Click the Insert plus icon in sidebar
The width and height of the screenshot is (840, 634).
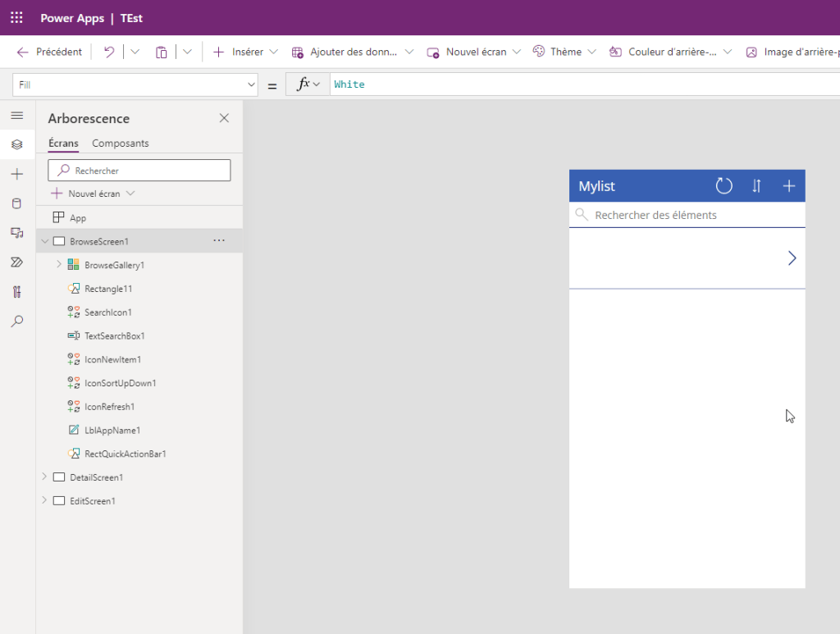click(17, 174)
